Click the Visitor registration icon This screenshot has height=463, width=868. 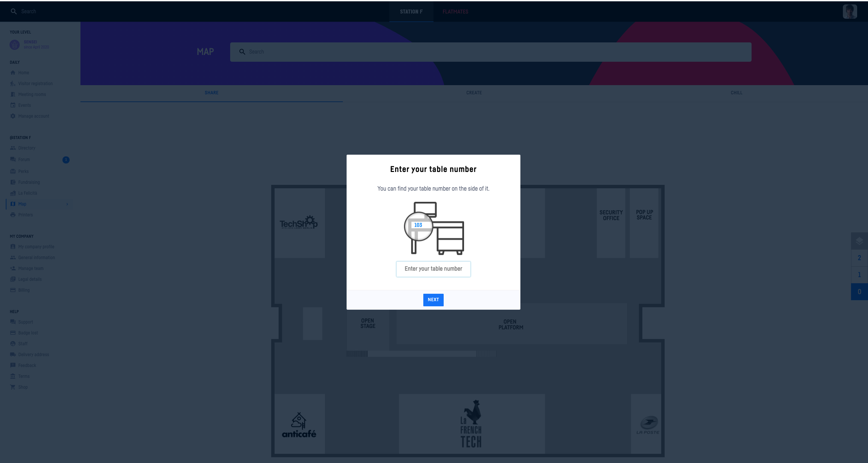click(x=13, y=83)
